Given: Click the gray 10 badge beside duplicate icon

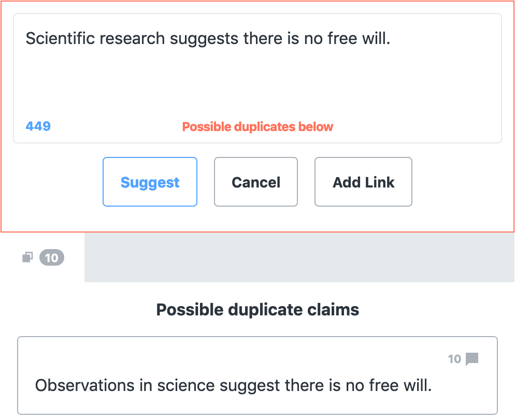Looking at the screenshot, I should point(52,257).
